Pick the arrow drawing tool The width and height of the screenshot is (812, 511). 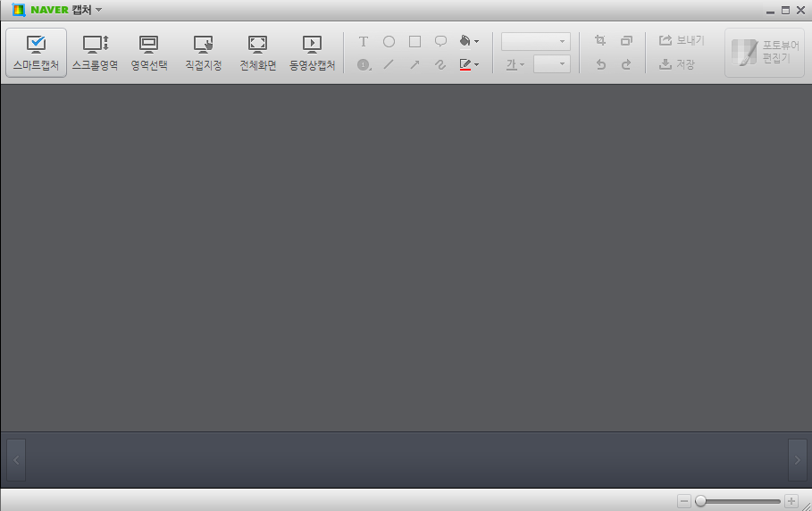[414, 64]
